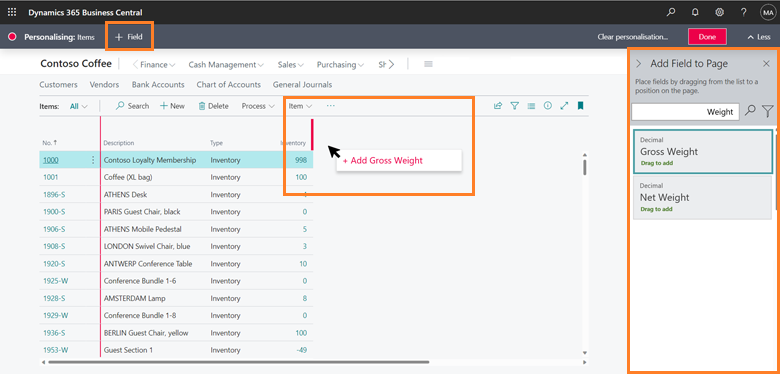Open the notifications bell
This screenshot has width=780, height=374.
tap(695, 12)
